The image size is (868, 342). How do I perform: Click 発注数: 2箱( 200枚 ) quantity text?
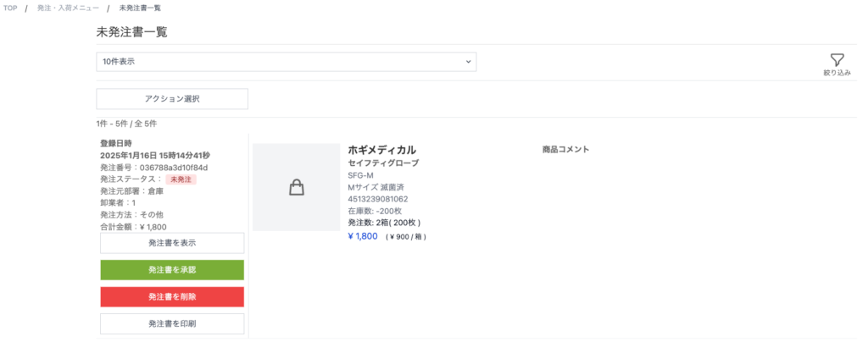click(384, 223)
